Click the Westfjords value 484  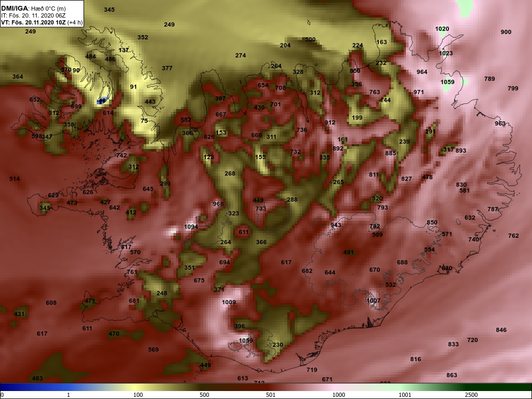pyautogui.click(x=90, y=56)
